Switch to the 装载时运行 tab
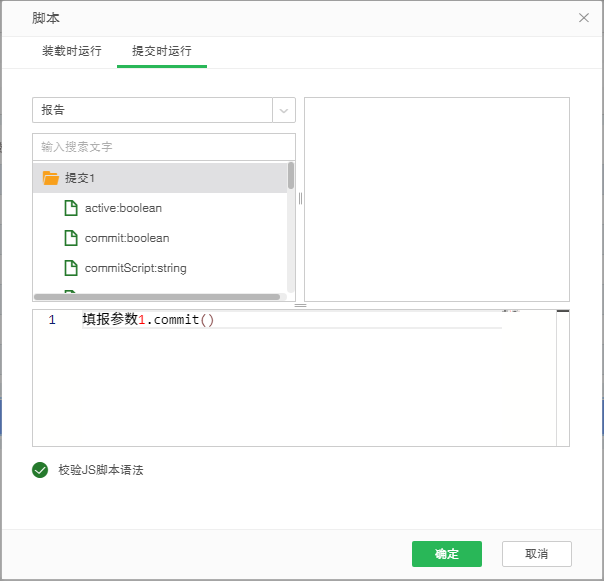Viewport: 604px width, 581px height. [71, 51]
